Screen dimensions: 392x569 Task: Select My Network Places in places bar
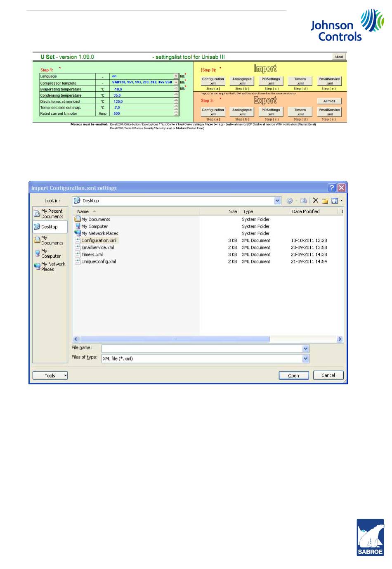tap(50, 267)
